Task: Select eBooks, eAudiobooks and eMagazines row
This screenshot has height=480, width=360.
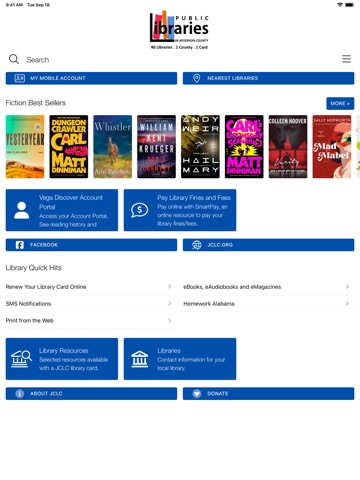Action: [268, 287]
